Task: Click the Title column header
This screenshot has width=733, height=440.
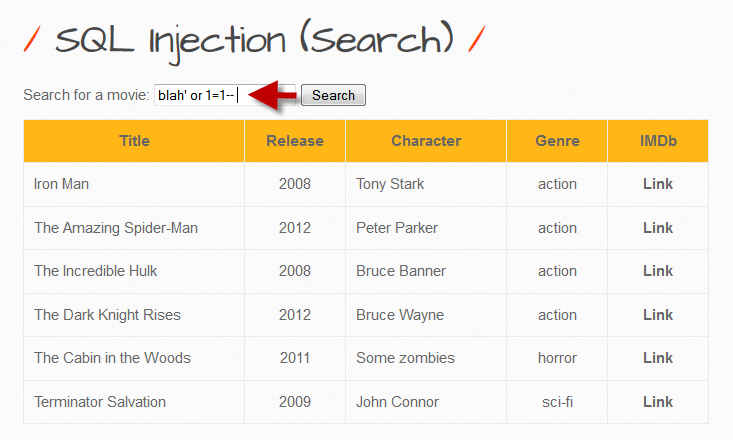Action: 134,141
